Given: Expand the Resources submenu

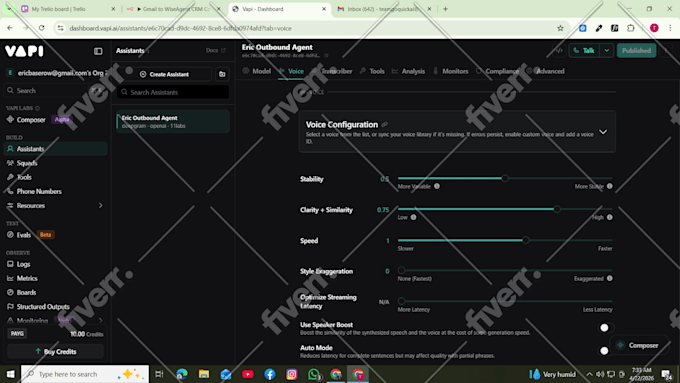Looking at the screenshot, I should (x=100, y=206).
